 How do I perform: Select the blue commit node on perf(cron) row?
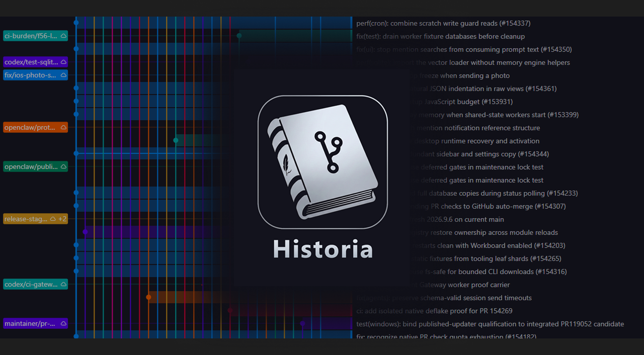click(x=76, y=23)
